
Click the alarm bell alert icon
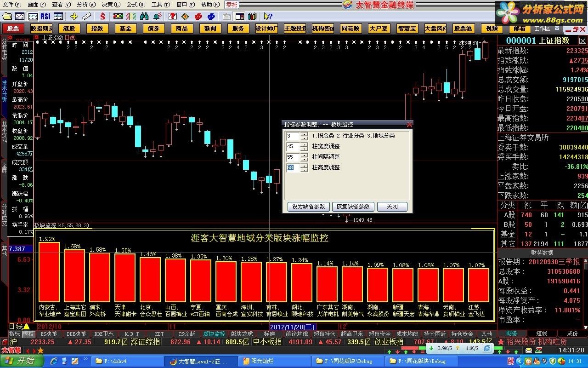point(157,16)
